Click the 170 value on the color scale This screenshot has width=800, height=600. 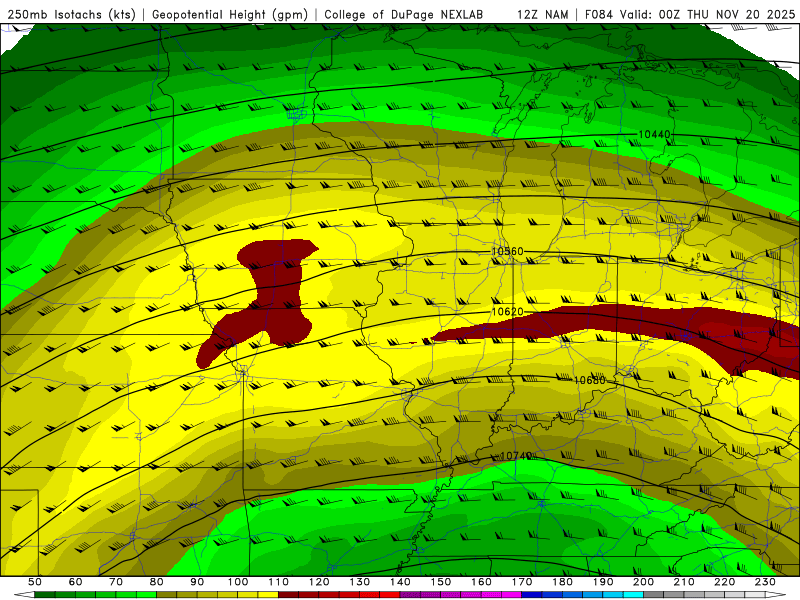[522, 582]
